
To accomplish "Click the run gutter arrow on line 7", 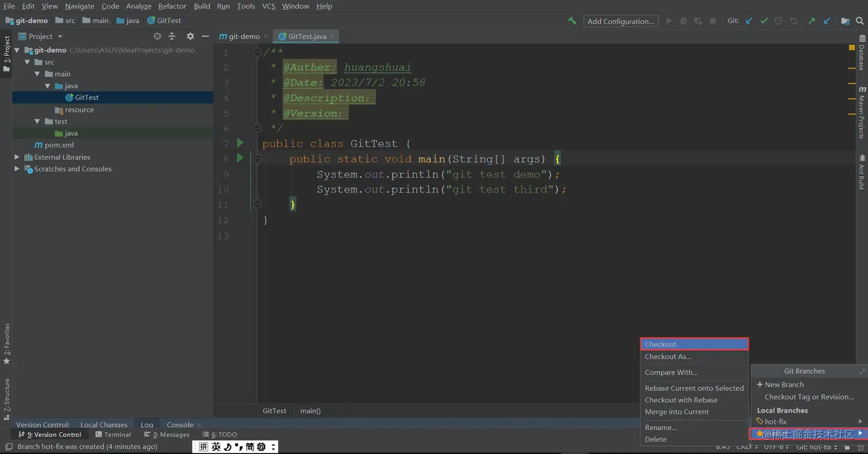I will [240, 143].
